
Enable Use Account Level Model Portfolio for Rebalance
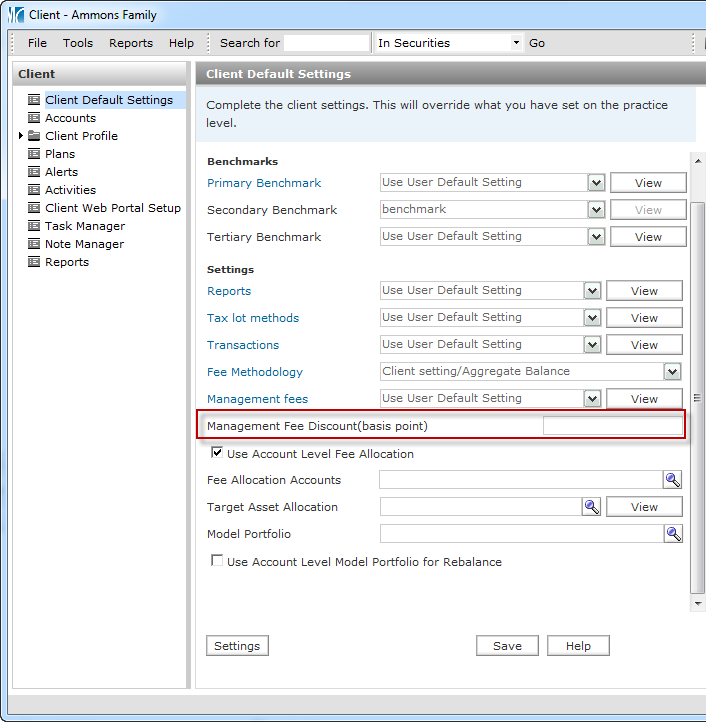(x=217, y=561)
